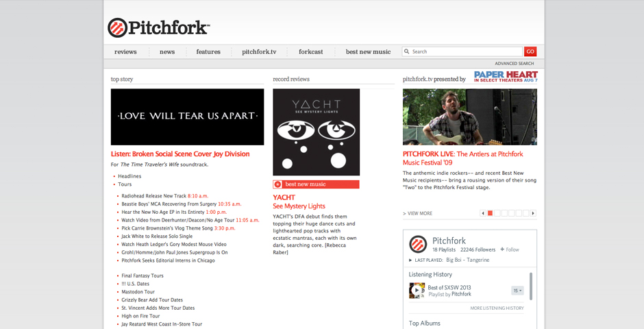Viewport: 644px width, 329px height.
Task: Click the red GO search button
Action: [530, 52]
